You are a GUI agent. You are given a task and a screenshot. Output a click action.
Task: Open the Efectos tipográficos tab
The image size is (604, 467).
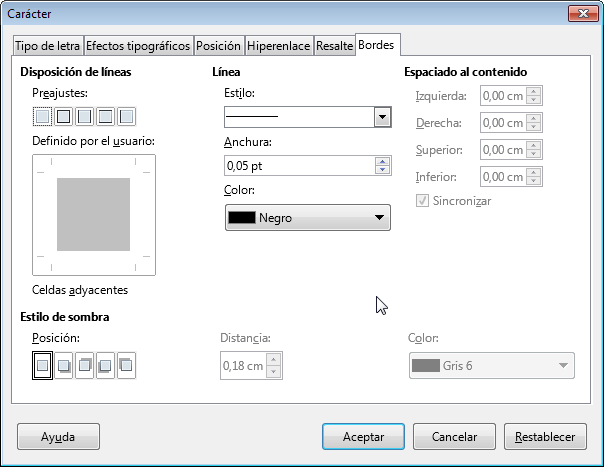point(137,46)
